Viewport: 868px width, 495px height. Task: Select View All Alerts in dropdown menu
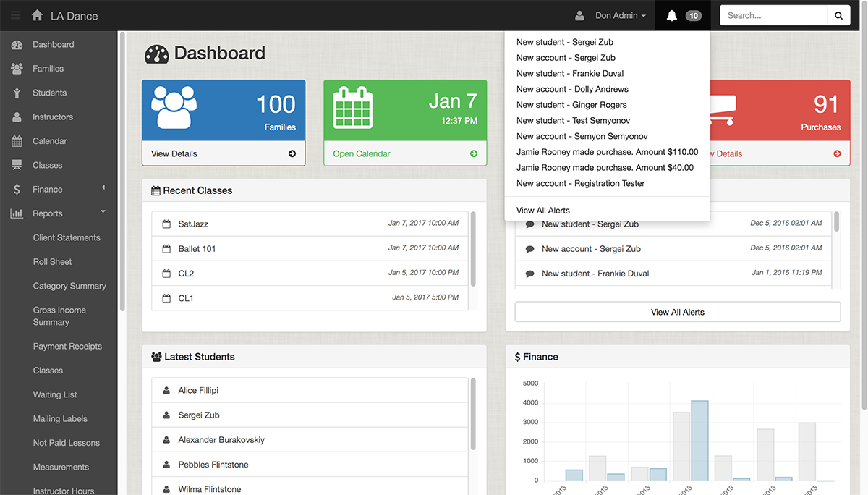coord(542,210)
